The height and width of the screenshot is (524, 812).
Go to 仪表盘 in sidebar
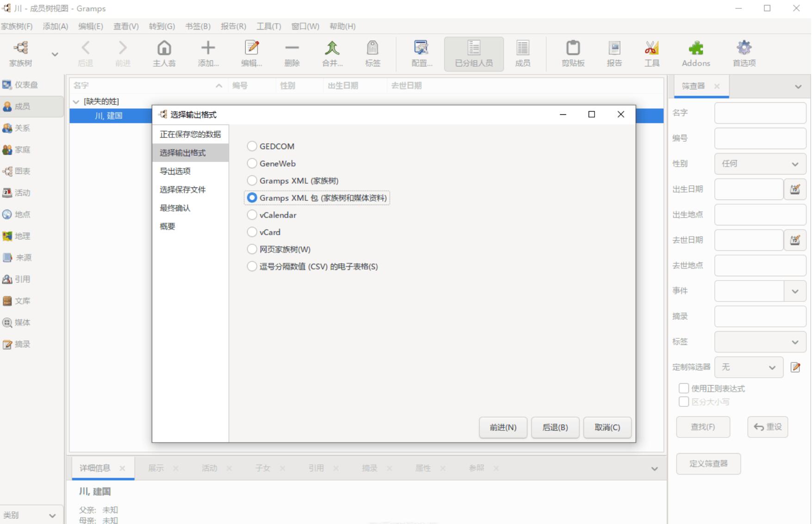[31, 85]
